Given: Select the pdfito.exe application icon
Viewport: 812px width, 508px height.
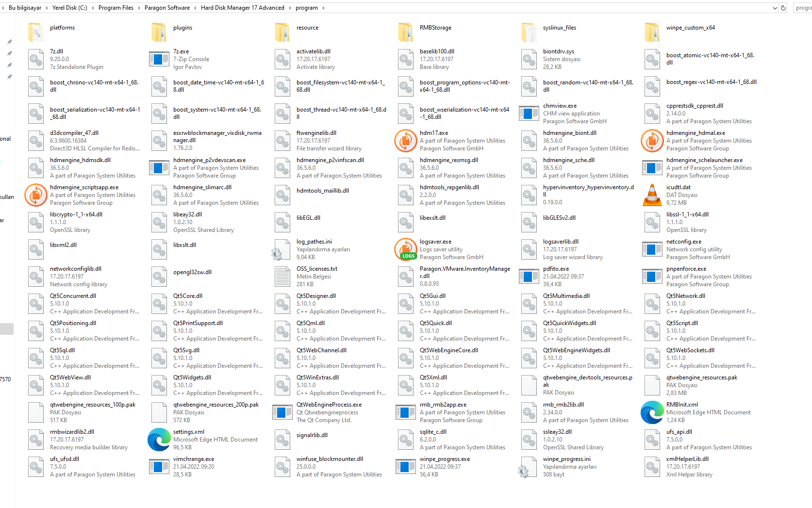Looking at the screenshot, I should (529, 277).
